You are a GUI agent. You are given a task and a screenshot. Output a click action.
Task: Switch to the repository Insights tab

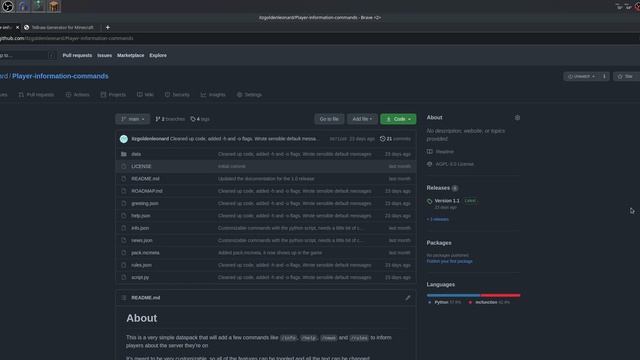[x=213, y=95]
